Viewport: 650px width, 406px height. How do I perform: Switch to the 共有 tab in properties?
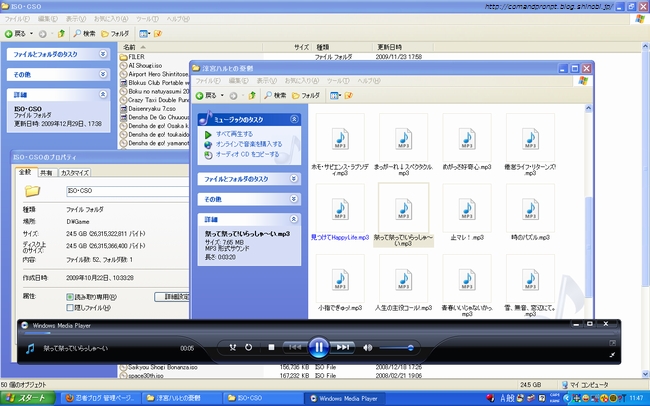[46, 173]
